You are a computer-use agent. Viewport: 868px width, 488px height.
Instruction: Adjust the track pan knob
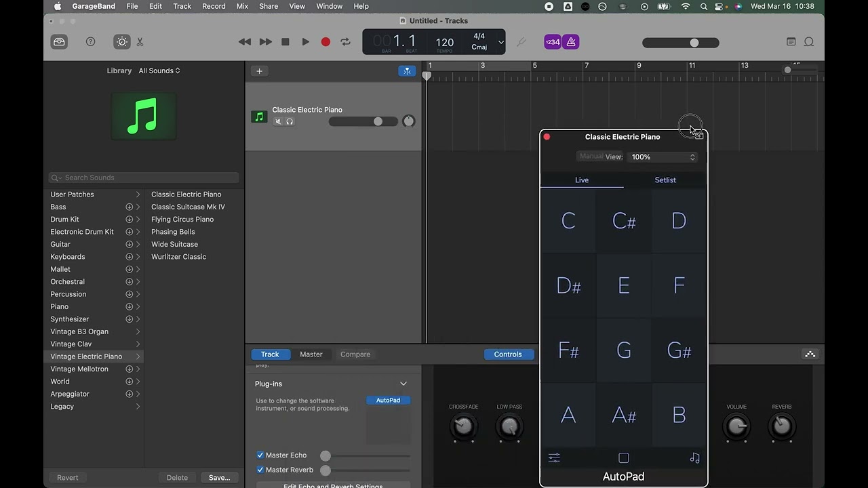point(408,121)
